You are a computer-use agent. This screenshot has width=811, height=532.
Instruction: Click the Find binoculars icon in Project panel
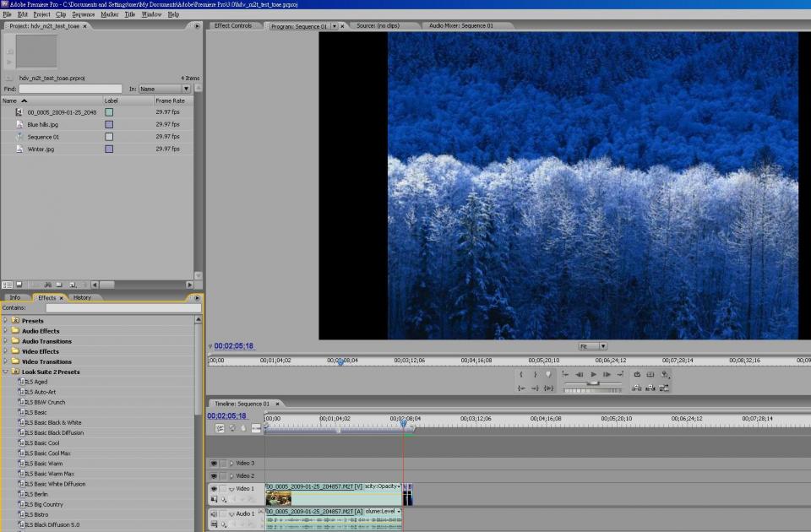[x=47, y=285]
